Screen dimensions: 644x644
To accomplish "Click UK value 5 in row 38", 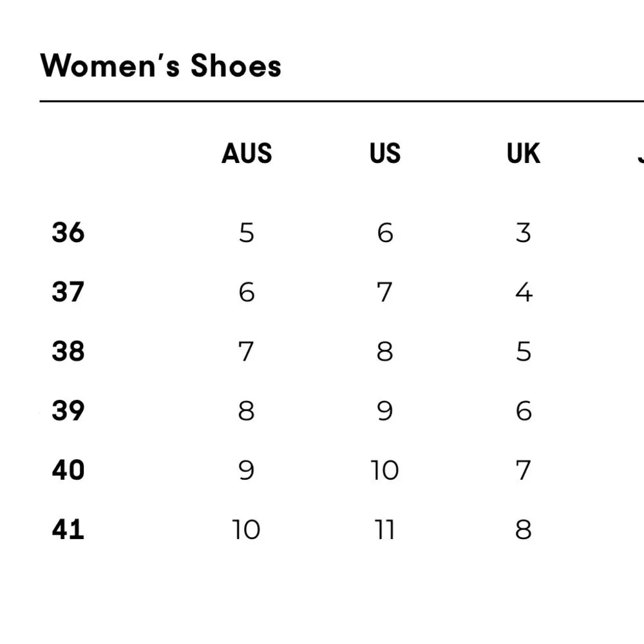I will point(524,352).
